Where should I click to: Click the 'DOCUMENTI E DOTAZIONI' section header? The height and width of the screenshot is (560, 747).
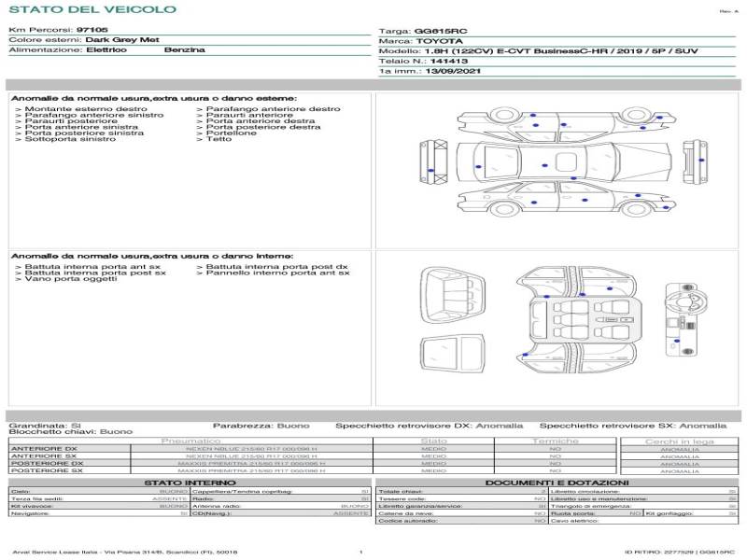(557, 483)
